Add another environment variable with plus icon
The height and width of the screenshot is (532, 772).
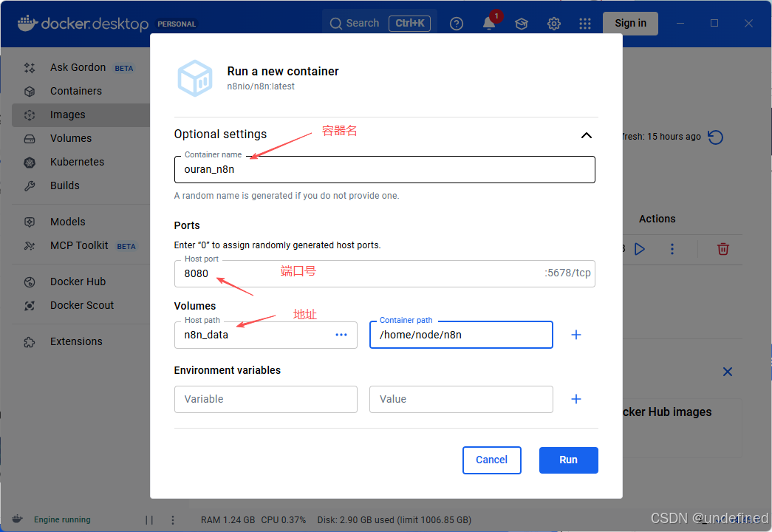[x=576, y=399]
